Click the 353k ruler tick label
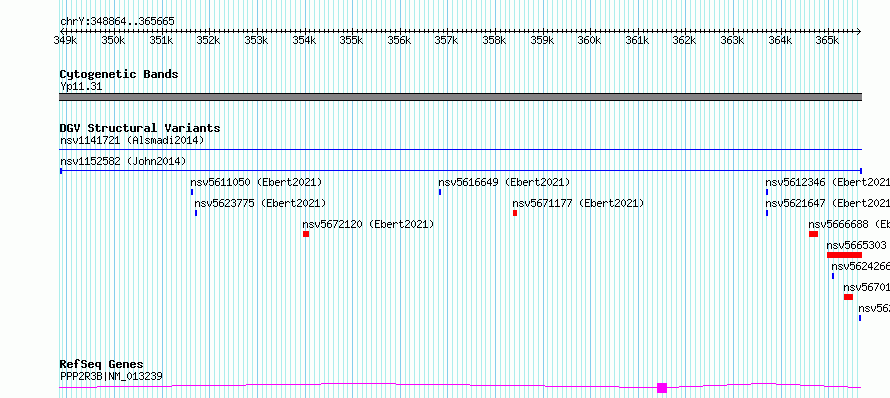The width and height of the screenshot is (890, 398). [x=256, y=40]
